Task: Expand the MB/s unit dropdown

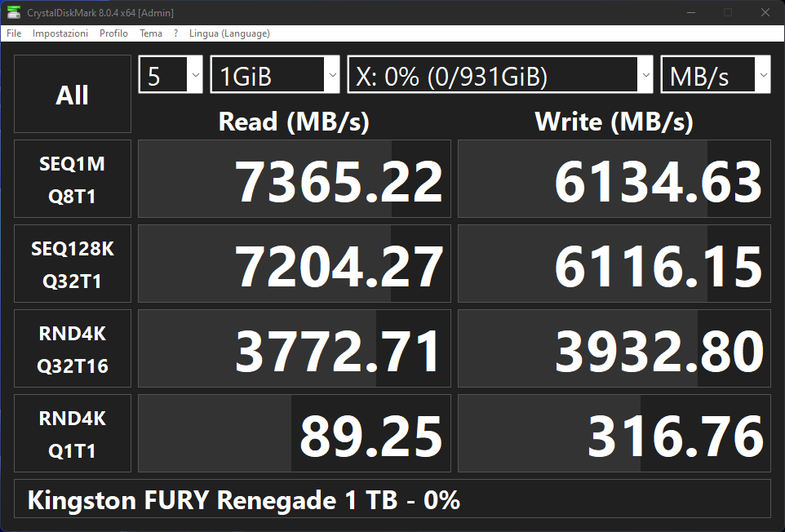Action: point(716,74)
